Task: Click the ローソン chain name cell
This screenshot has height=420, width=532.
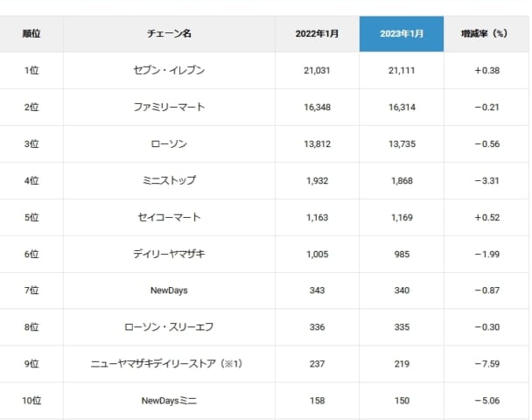Action: (x=170, y=144)
